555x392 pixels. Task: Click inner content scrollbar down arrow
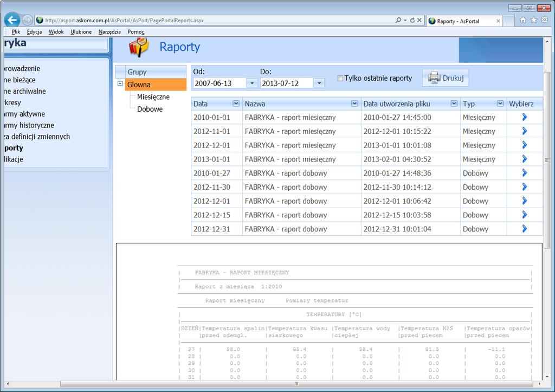pos(547,377)
